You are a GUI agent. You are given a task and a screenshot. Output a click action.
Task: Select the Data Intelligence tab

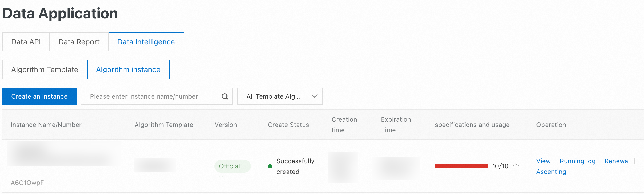click(x=146, y=42)
